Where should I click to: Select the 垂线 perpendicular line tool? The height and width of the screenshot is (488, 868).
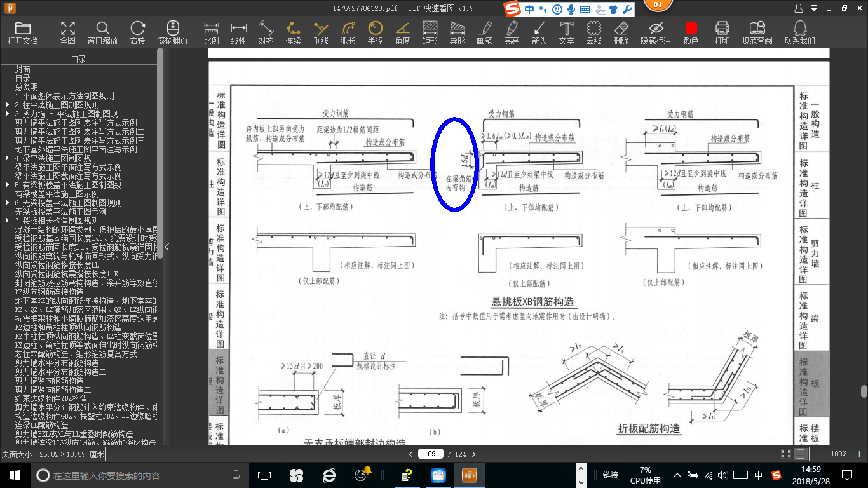tap(321, 32)
